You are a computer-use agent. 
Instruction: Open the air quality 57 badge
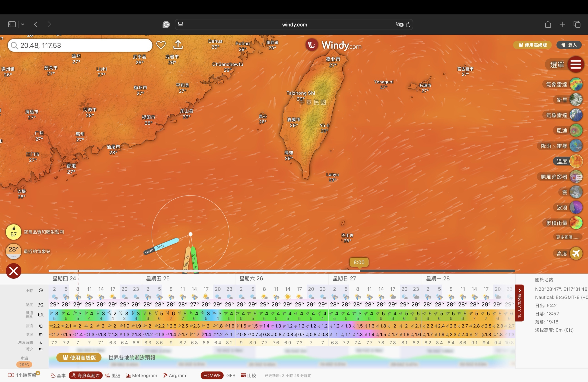(x=14, y=232)
